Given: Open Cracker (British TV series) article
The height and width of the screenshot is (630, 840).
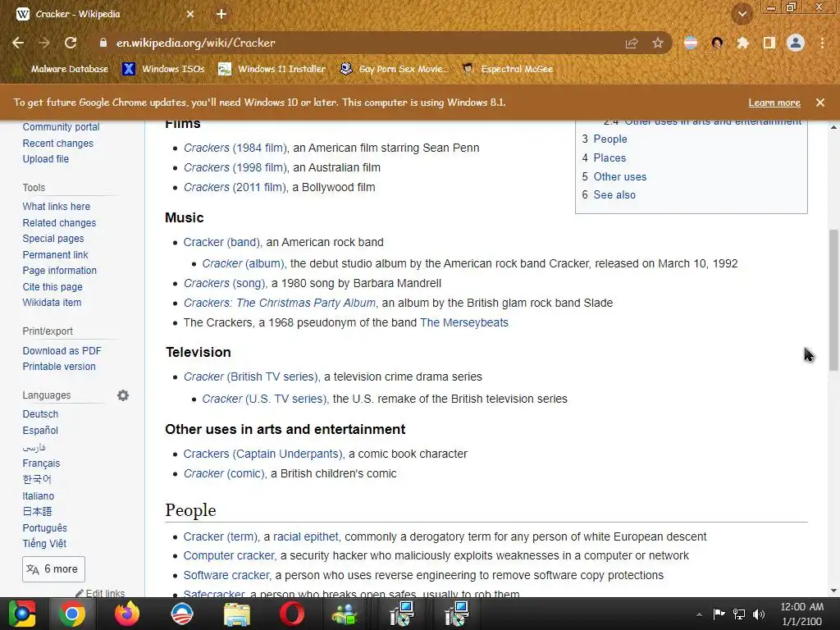Looking at the screenshot, I should click(251, 377).
